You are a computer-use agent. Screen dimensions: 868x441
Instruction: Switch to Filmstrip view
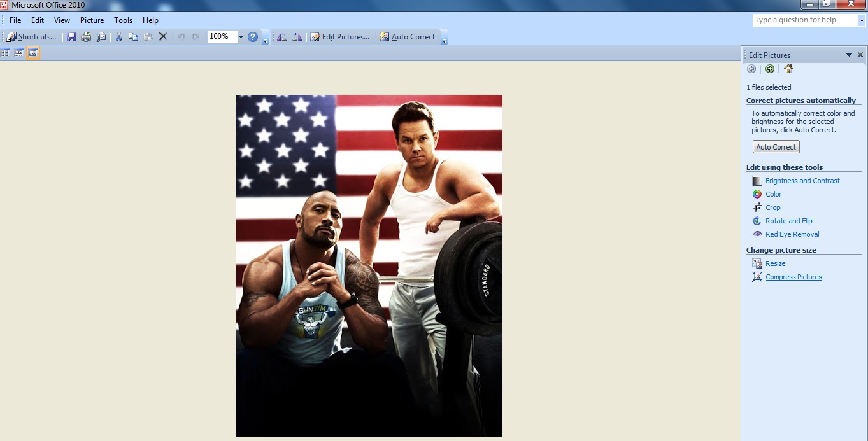coord(19,53)
